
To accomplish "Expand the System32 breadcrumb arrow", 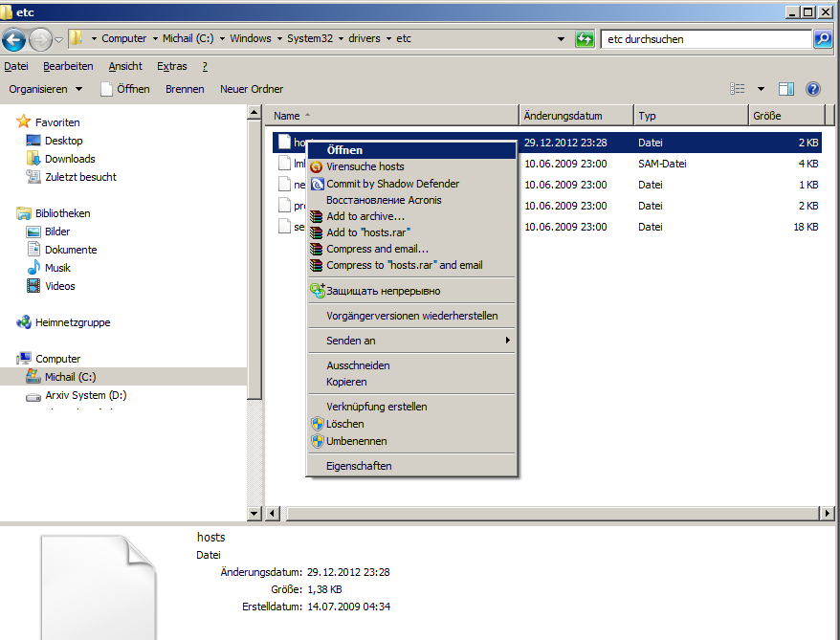I will [341, 39].
